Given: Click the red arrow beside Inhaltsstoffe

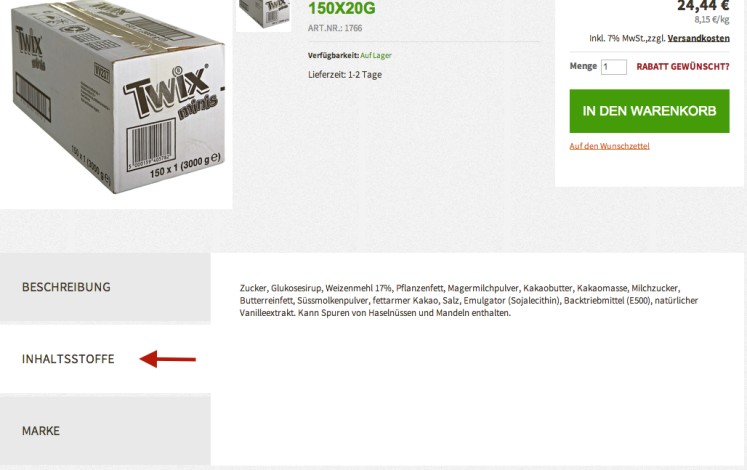Looking at the screenshot, I should click(x=168, y=359).
